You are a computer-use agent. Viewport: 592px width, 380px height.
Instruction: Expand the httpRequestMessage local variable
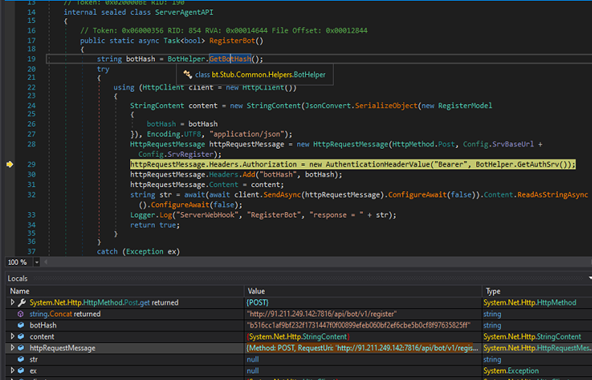[12, 348]
